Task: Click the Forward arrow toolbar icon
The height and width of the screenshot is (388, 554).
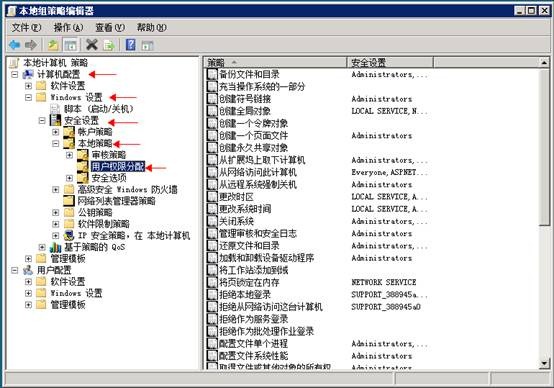Action: point(31,45)
